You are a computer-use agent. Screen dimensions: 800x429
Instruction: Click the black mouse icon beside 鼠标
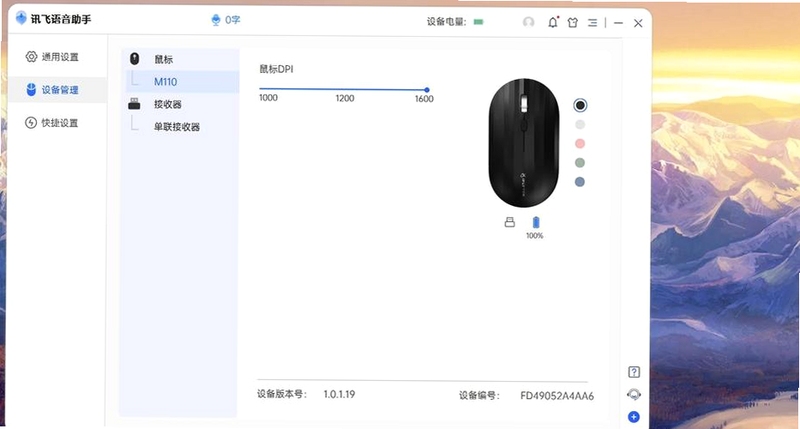click(135, 59)
